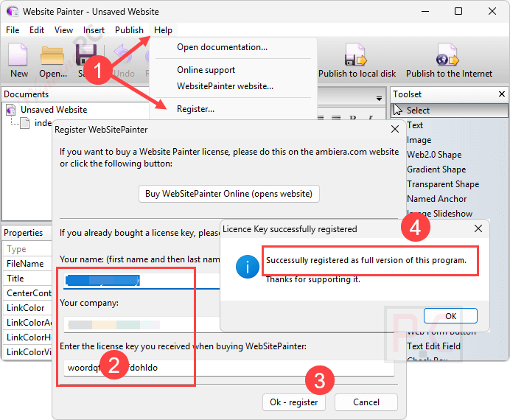Click the Open folder toolbar icon
Screen dimensions: 510x420
coord(52,55)
